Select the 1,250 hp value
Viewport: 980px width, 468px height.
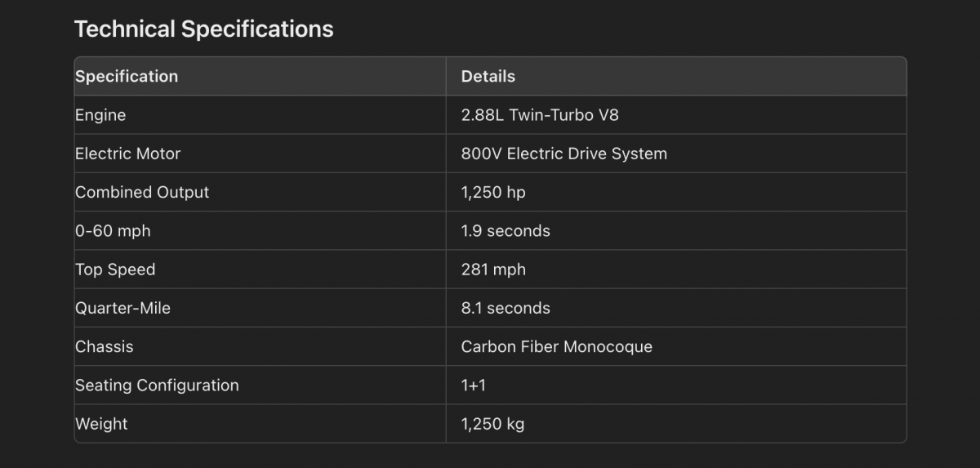coord(493,193)
